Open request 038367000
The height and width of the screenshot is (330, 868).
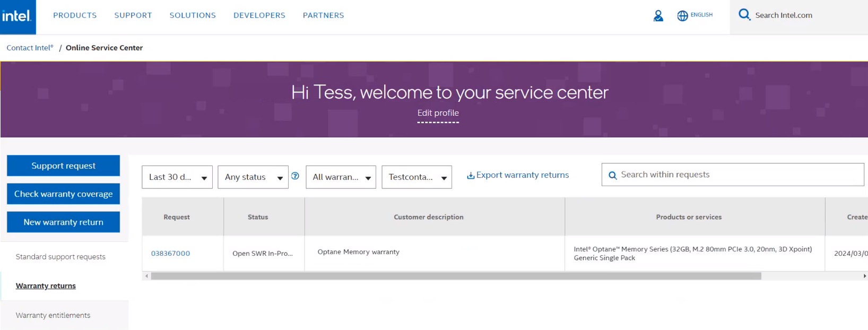170,254
